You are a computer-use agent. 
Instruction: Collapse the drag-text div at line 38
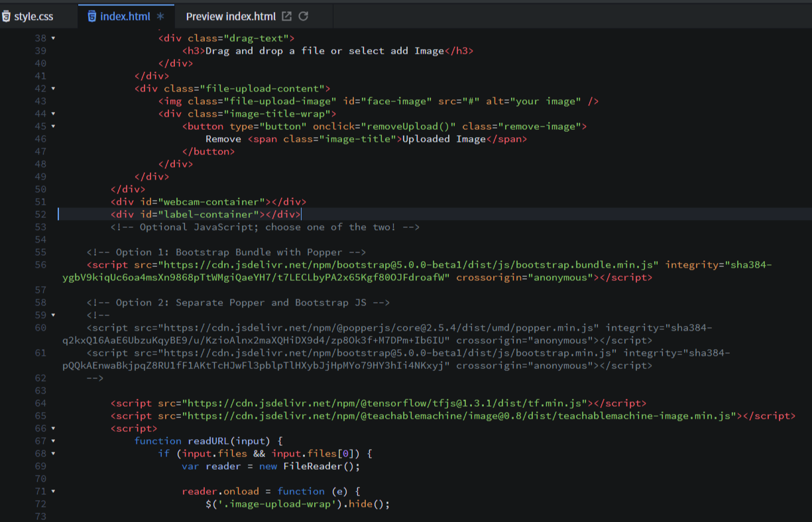(53, 38)
